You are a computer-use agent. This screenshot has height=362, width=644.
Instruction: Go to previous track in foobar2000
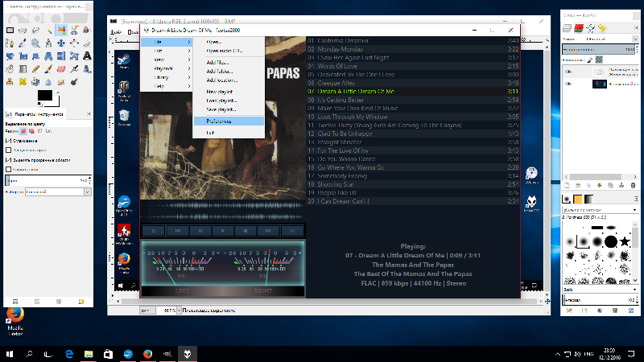click(x=178, y=231)
